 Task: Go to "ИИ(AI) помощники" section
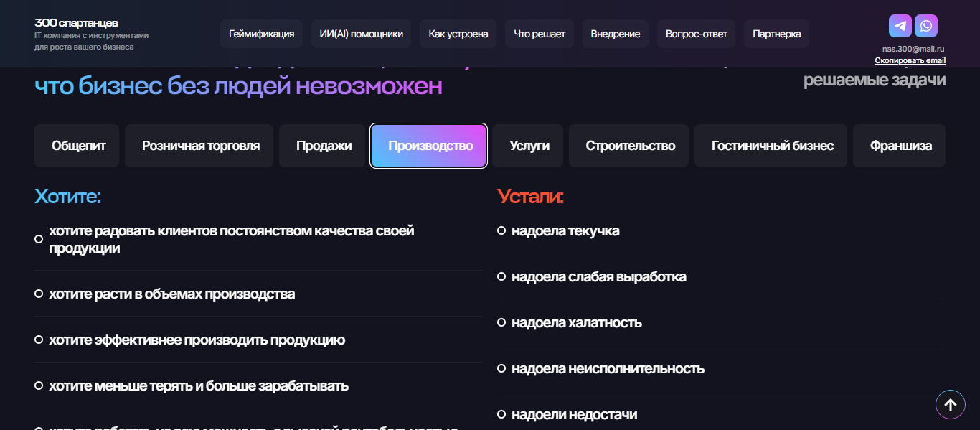(x=361, y=34)
